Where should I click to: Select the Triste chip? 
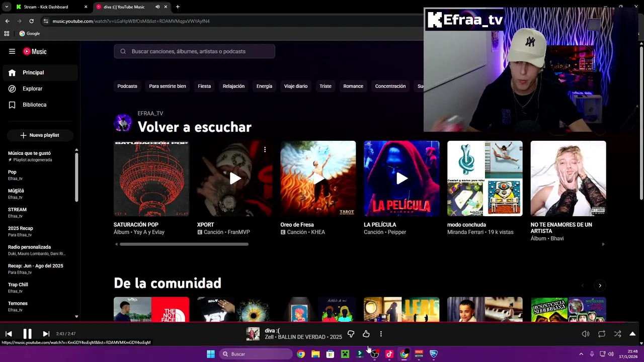[x=326, y=86]
